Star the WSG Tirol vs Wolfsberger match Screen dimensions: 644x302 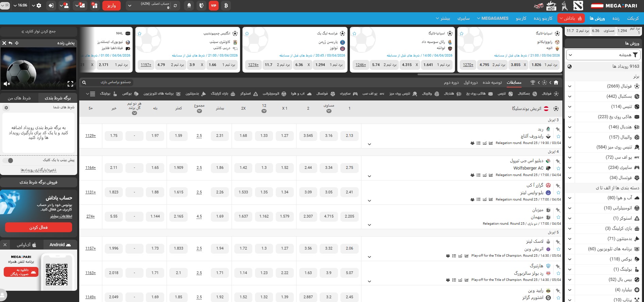coord(558,168)
